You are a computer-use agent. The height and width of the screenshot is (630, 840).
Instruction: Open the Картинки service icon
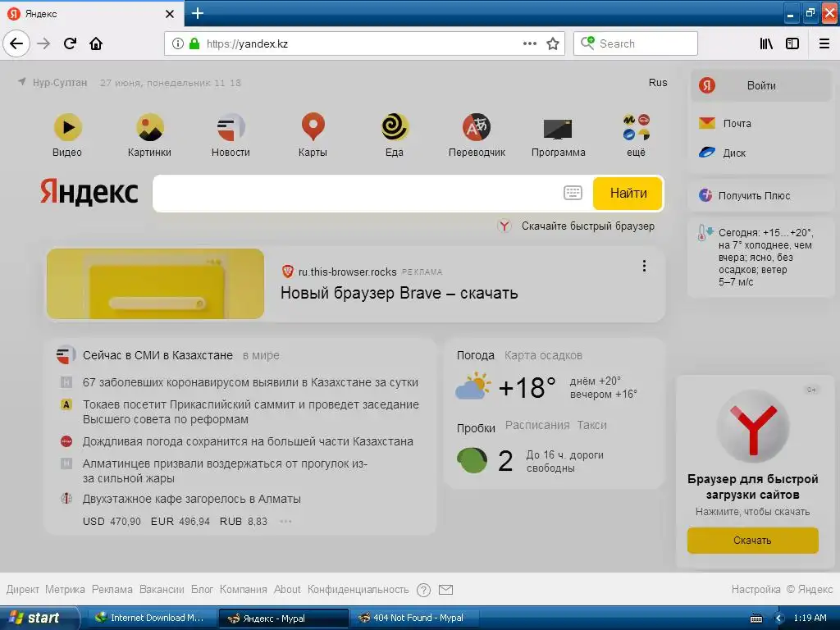[150, 127]
